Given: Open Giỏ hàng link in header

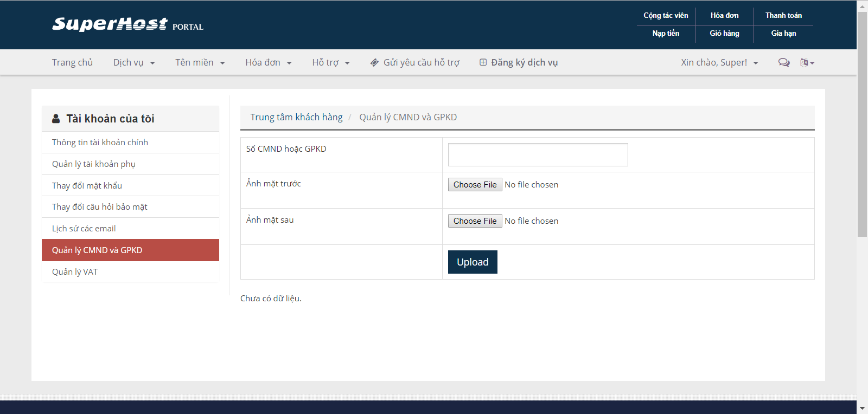Looking at the screenshot, I should (x=724, y=34).
